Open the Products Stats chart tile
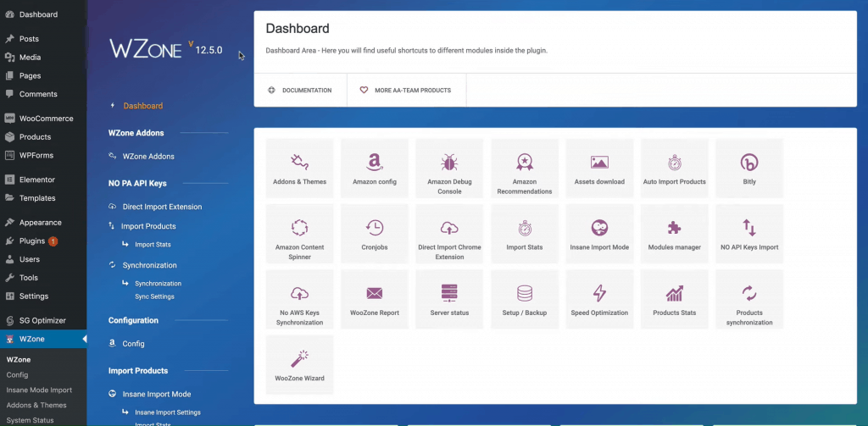The width and height of the screenshot is (868, 426). point(674,298)
